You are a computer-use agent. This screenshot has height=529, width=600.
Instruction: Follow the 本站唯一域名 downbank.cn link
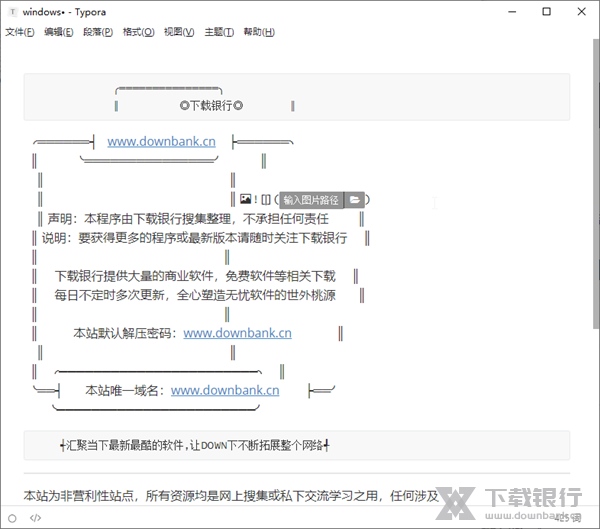225,390
